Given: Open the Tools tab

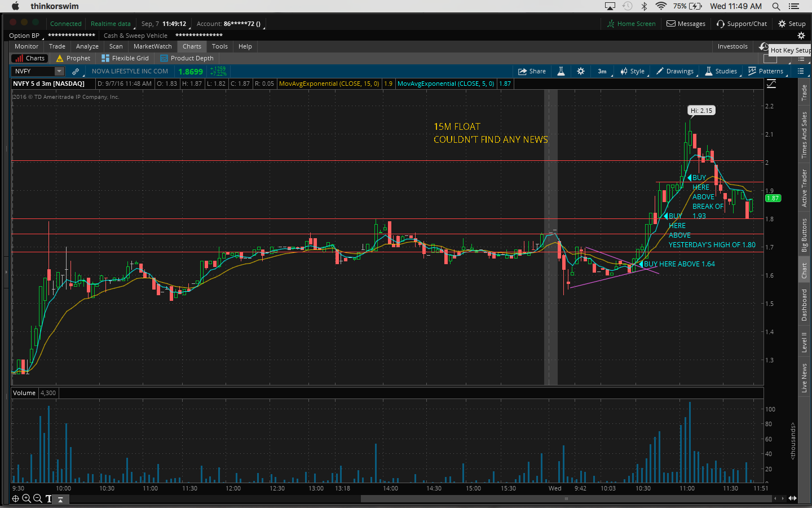Looking at the screenshot, I should coord(220,46).
